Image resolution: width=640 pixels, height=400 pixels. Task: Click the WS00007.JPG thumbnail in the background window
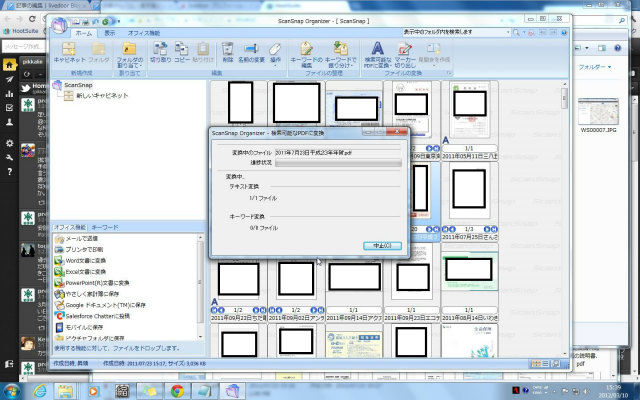click(598, 111)
